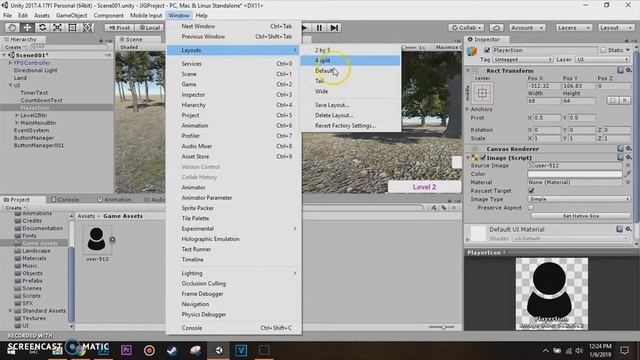Click the GameObject cube icon in Inspector

[x=472, y=51]
